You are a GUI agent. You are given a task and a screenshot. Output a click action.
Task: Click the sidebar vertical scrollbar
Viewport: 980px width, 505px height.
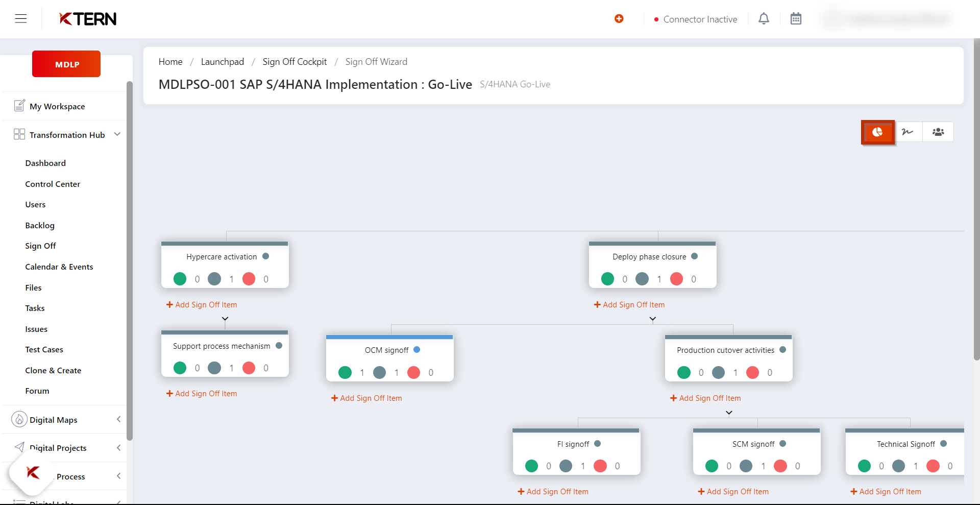tap(130, 260)
